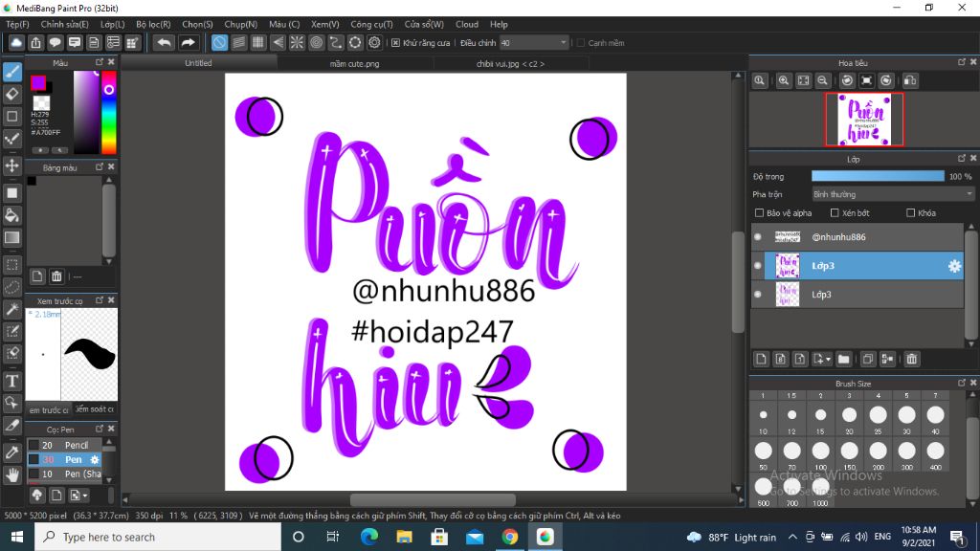Screen dimensions: 980x551
Task: Select the Gradient tool
Action: [x=11, y=238]
